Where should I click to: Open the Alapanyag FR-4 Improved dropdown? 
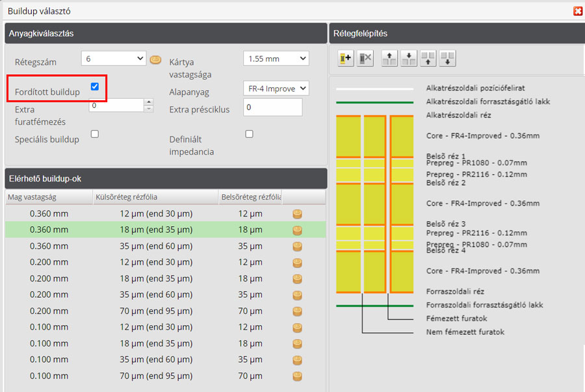coord(276,88)
